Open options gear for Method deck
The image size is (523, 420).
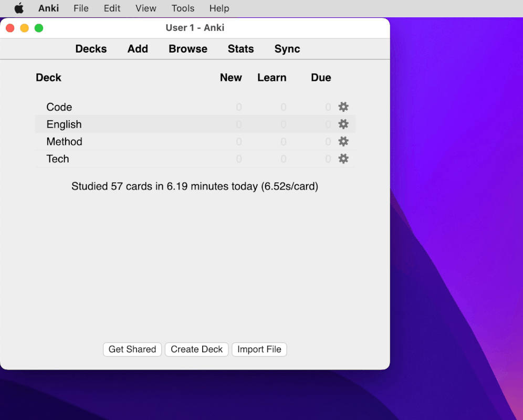(x=343, y=141)
